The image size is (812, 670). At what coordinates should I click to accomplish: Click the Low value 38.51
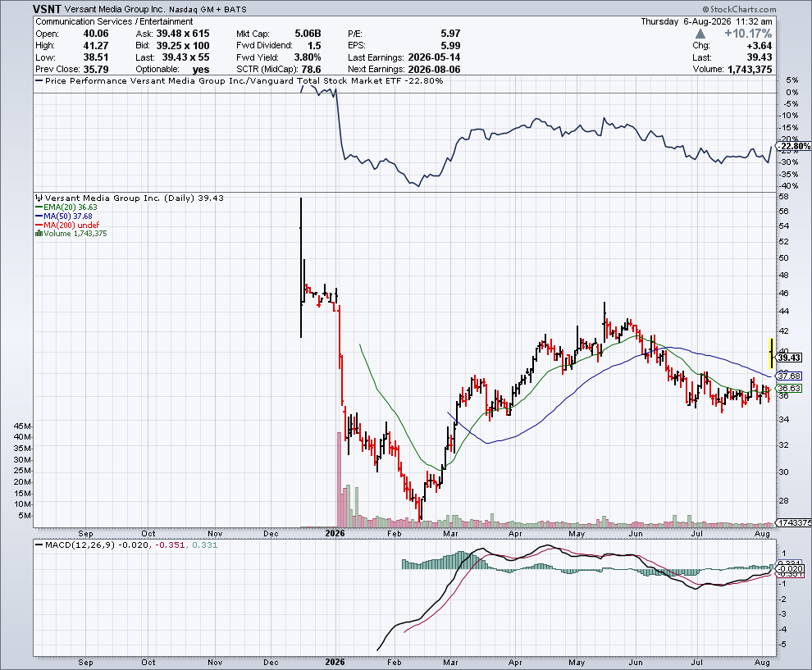(96, 57)
